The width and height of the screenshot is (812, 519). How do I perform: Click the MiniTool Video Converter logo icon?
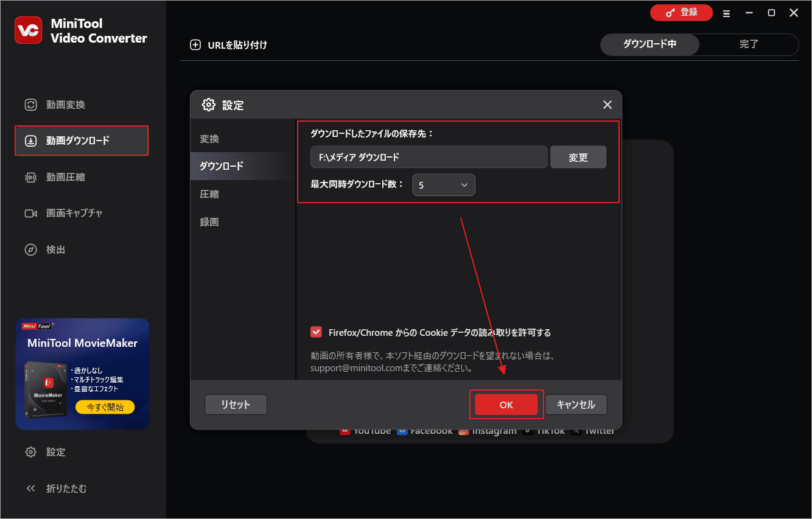click(x=29, y=30)
